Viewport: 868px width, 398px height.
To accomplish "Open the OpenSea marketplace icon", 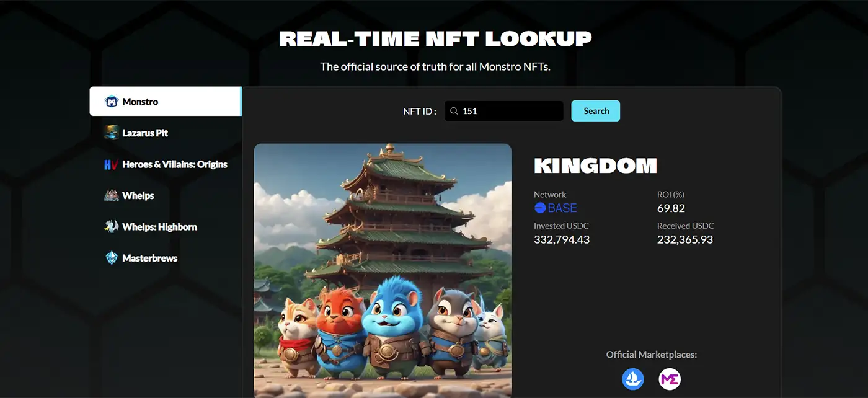I will 633,379.
